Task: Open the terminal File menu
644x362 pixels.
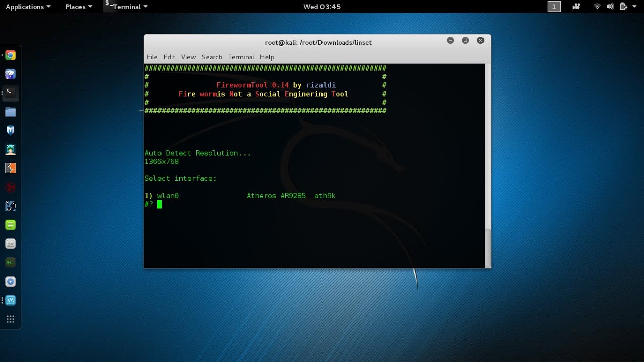Action: (152, 57)
